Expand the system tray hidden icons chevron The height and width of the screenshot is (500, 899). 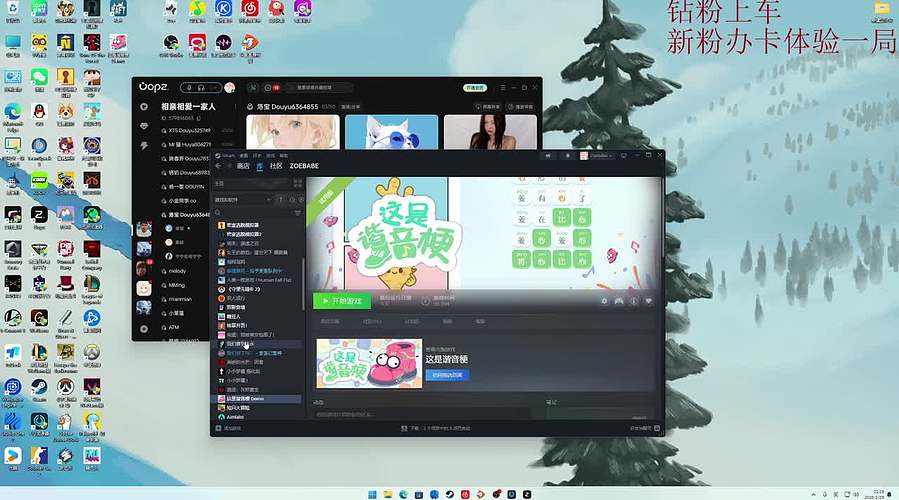point(813,494)
